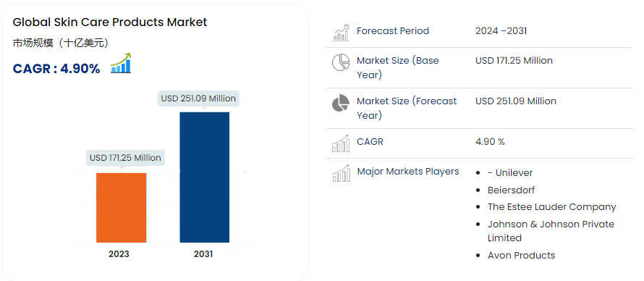
Task: Click the Market Size Base Year pie icon
Action: click(341, 62)
